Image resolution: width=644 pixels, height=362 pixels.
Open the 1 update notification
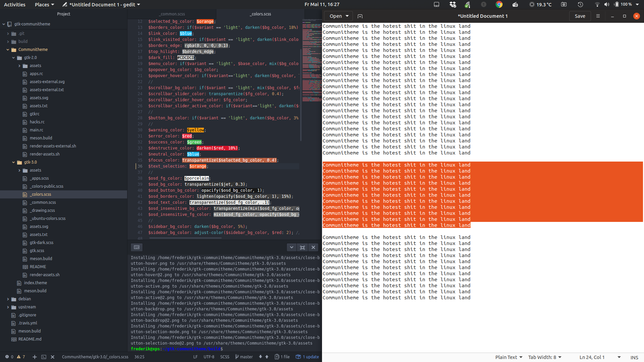point(307,357)
